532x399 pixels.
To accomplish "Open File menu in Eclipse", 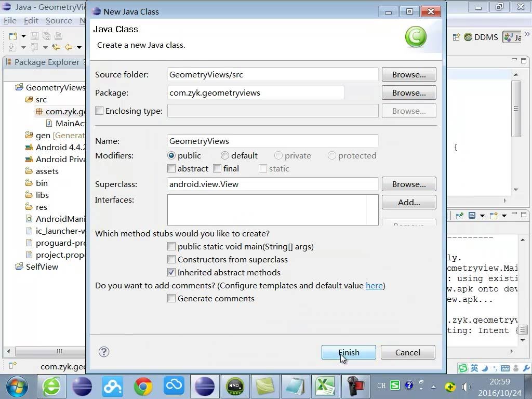I will point(10,21).
